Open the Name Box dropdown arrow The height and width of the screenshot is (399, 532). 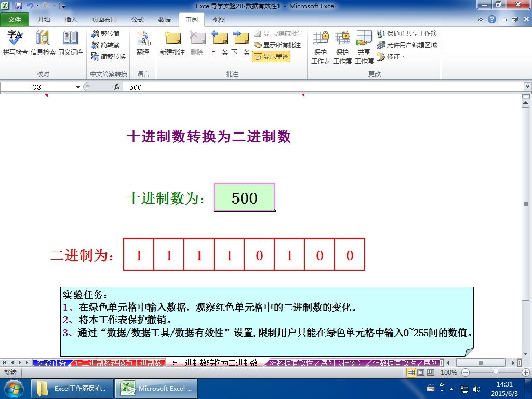click(78, 87)
